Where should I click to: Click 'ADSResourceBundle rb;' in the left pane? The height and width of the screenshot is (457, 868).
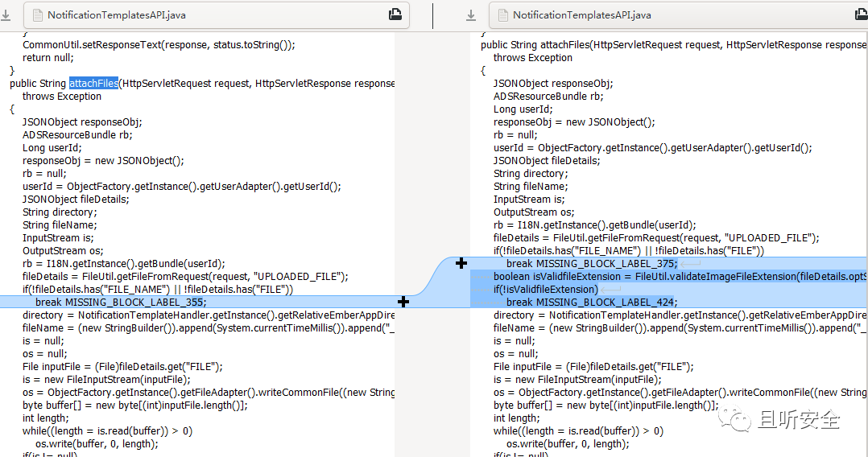pyautogui.click(x=77, y=134)
